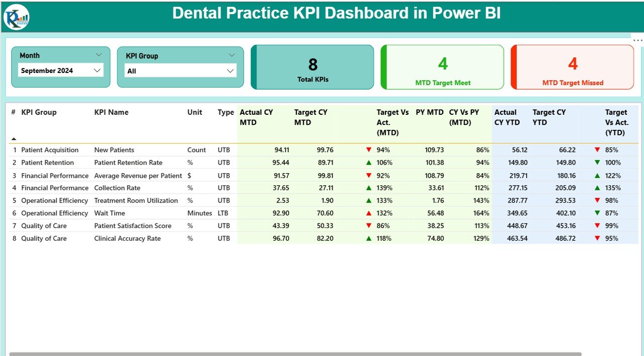Image resolution: width=644 pixels, height=356 pixels.
Task: Click green up arrow in Collection Rate MTD
Action: tap(369, 188)
